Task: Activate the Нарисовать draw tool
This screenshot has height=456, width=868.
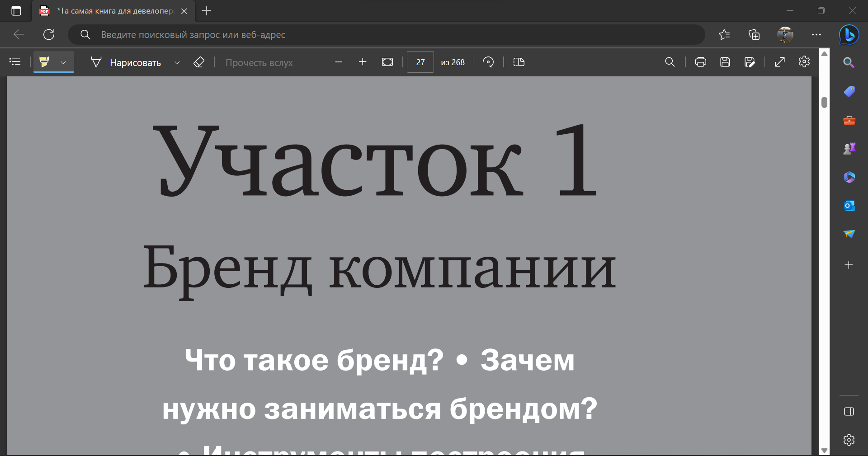Action: 126,62
